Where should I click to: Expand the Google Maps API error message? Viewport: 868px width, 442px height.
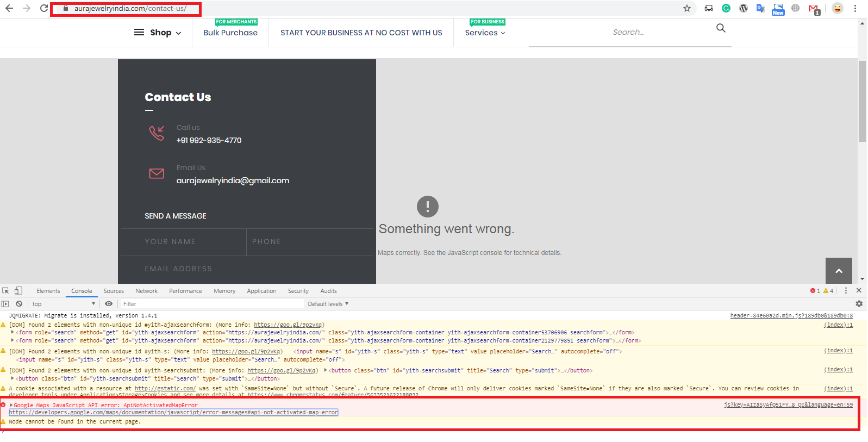click(x=11, y=405)
